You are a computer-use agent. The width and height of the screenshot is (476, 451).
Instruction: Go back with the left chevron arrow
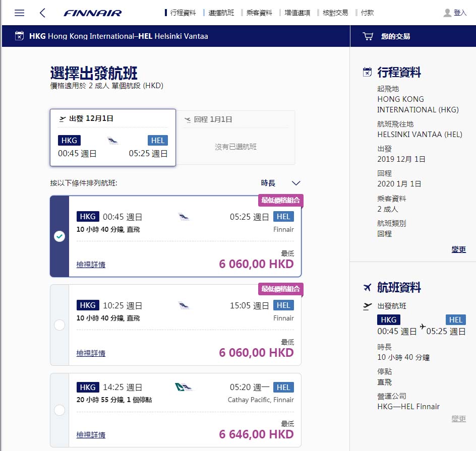pos(42,13)
